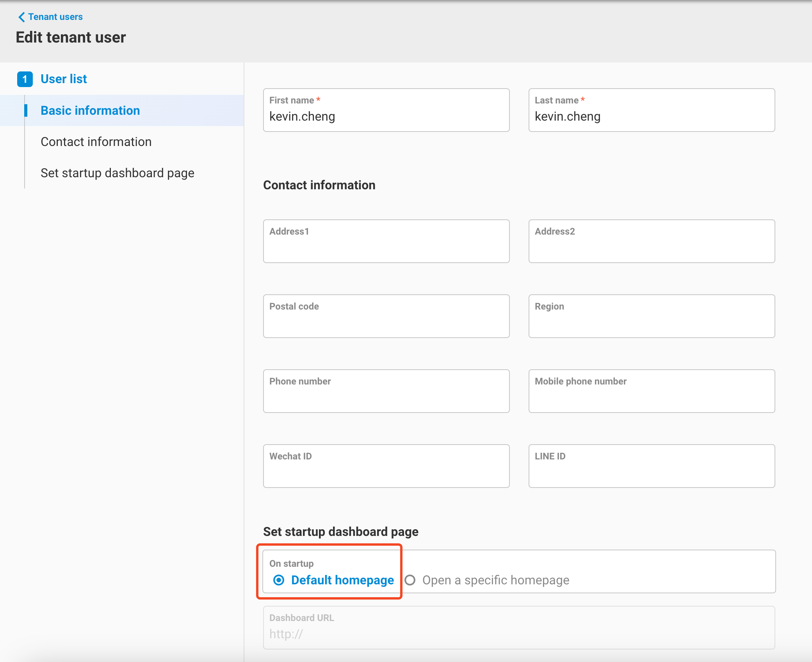Select Set startup dashboard page in sidebar
The height and width of the screenshot is (662, 812).
click(x=117, y=173)
